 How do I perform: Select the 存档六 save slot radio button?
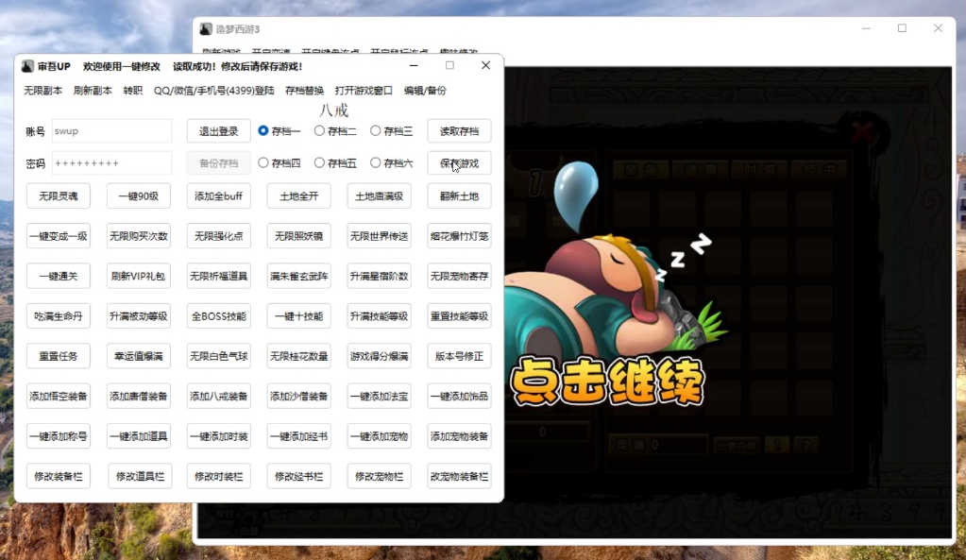point(392,163)
